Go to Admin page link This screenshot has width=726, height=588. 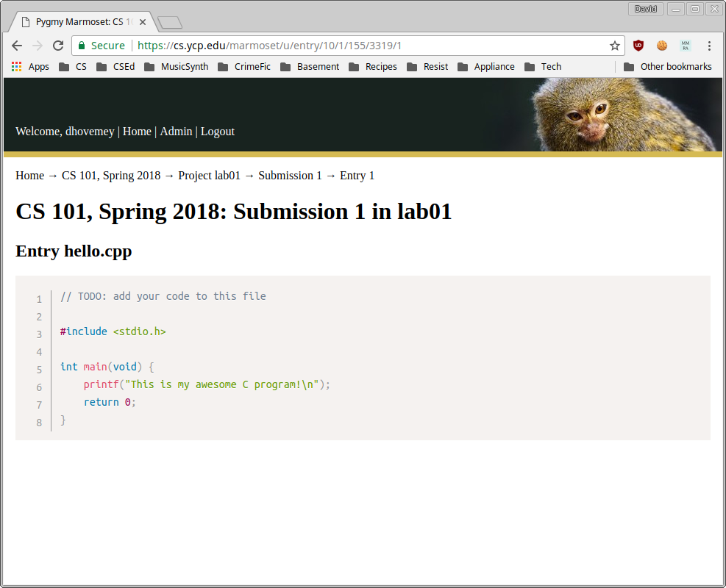tap(176, 132)
